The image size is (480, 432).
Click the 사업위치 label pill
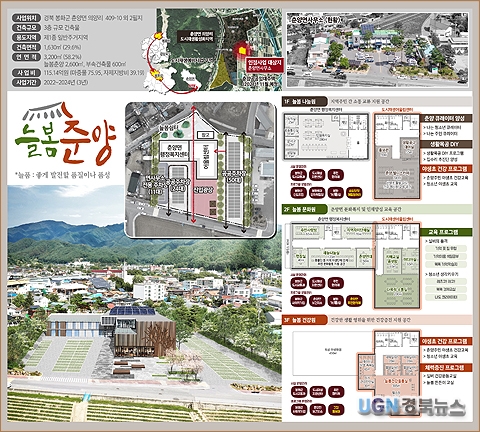26,18
